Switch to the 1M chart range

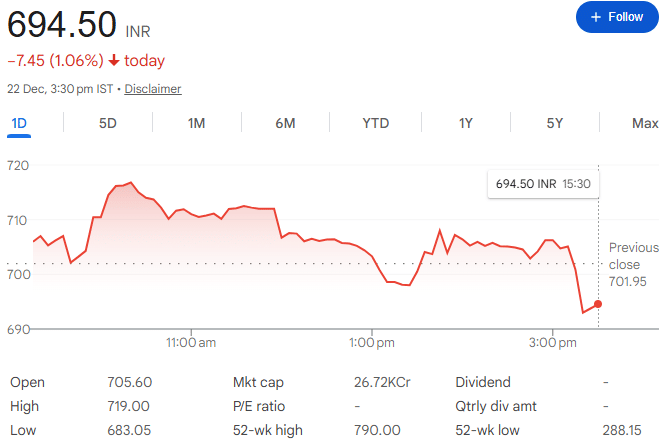coord(196,123)
